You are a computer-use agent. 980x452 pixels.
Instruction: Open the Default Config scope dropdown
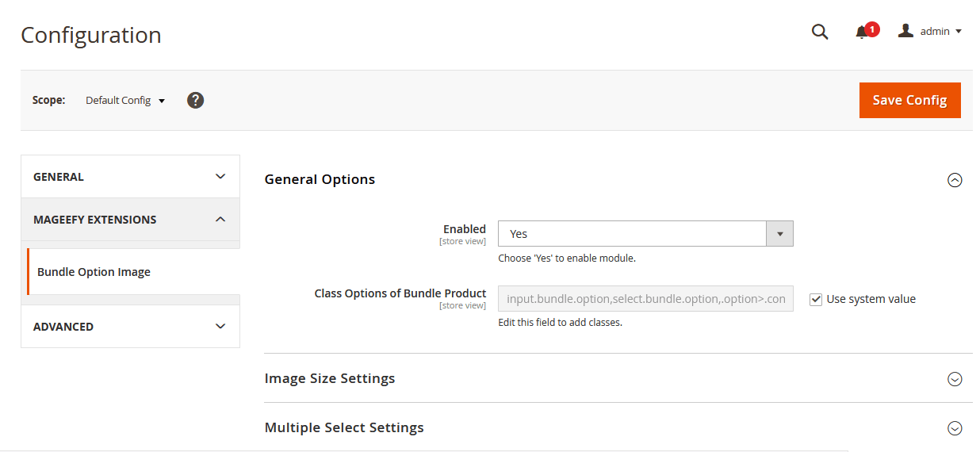125,101
